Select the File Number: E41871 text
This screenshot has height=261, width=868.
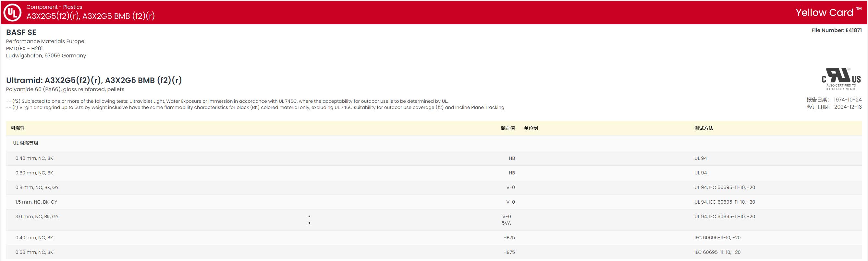click(x=836, y=30)
